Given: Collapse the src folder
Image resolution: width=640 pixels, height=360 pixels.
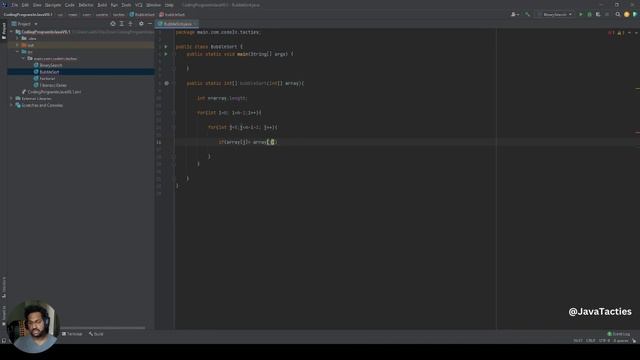Looking at the screenshot, I should coord(18,52).
